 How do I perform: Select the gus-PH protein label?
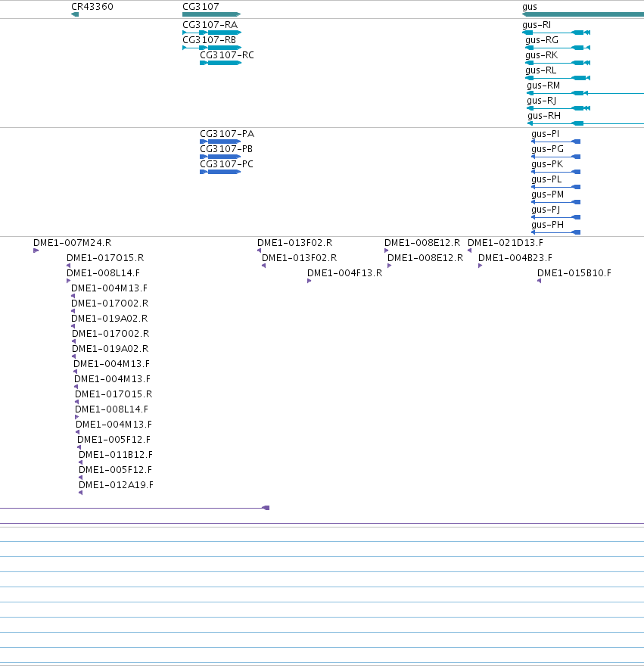548,225
